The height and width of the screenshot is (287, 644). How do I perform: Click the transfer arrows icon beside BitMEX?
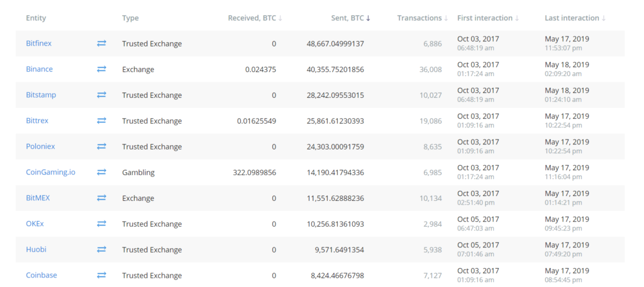click(x=101, y=198)
